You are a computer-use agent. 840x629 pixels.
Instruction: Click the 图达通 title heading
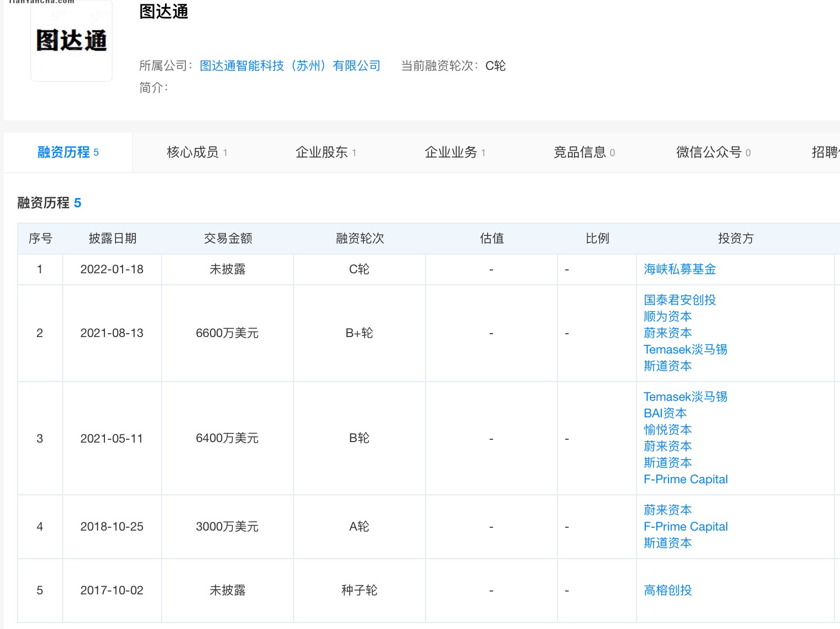click(x=164, y=12)
